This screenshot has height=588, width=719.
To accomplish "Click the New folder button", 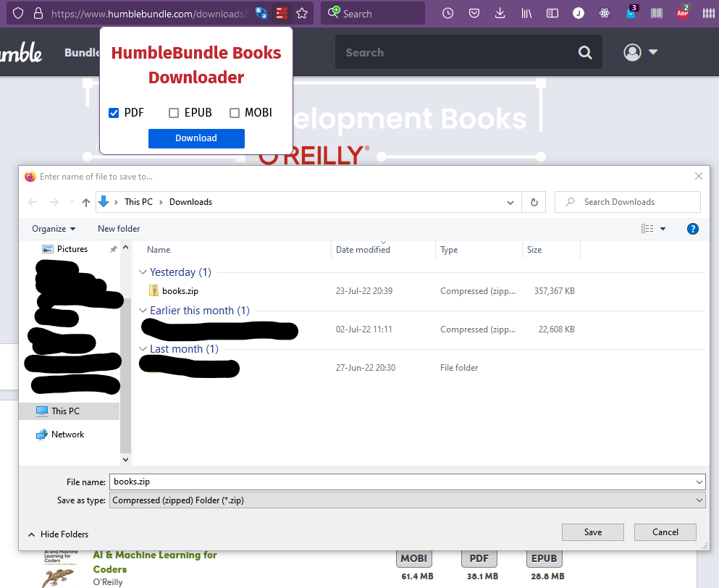I will point(119,229).
